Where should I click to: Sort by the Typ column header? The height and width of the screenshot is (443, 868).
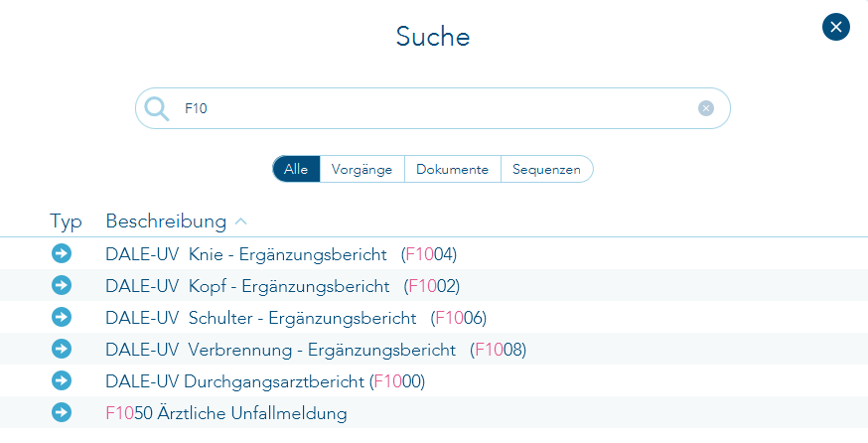(x=66, y=221)
